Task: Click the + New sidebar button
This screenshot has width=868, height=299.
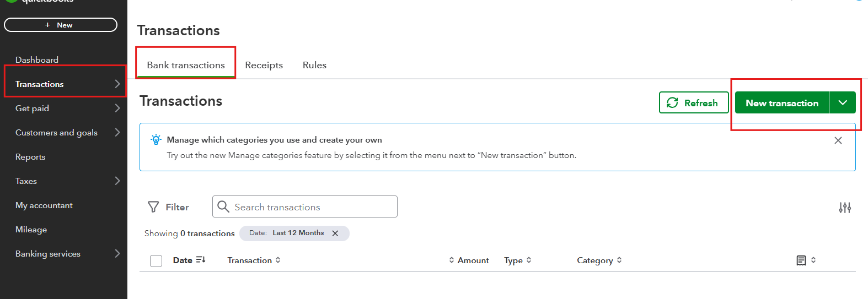Action: click(x=61, y=25)
